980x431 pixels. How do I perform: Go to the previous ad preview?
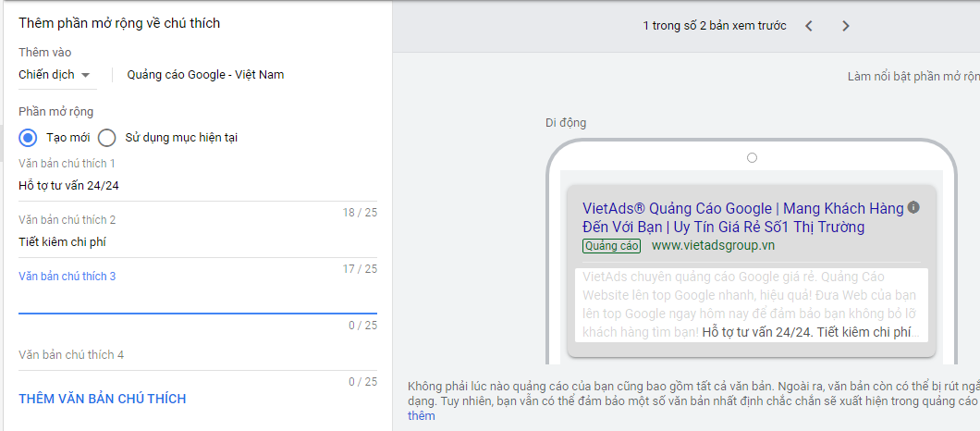(809, 26)
